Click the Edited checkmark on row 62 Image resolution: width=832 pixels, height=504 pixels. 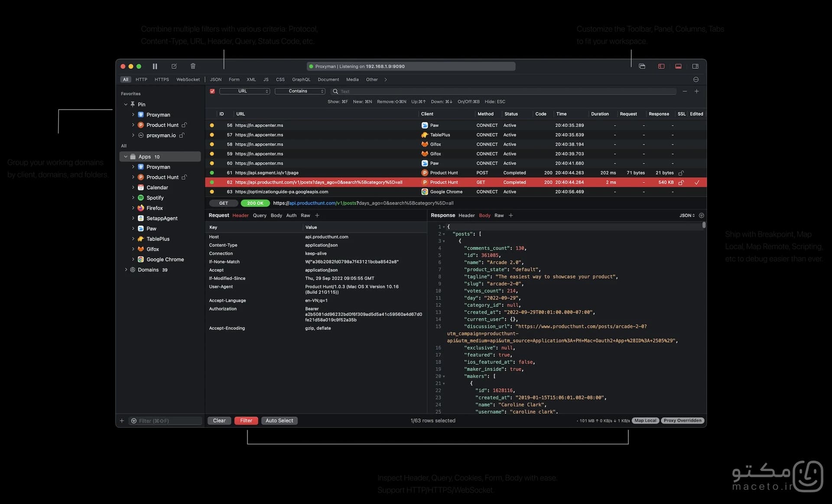point(697,182)
